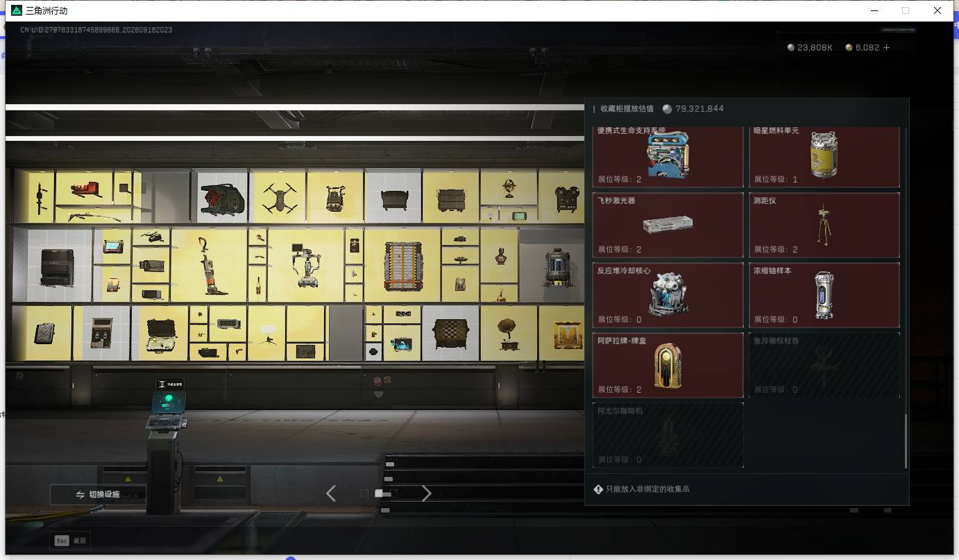The image size is (959, 560).
Task: Click the bronze bust statue
Action: pyautogui.click(x=500, y=255)
